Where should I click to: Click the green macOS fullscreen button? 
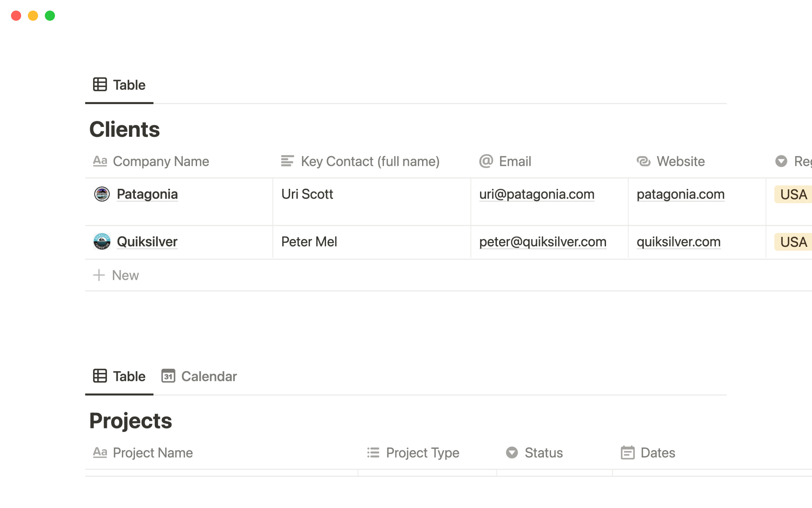point(50,16)
